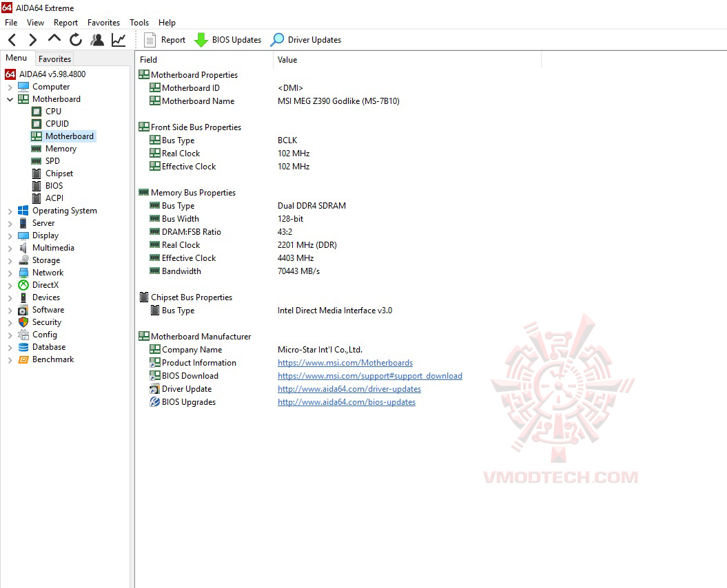The image size is (727, 588).
Task: Click the Benchmark orange icon
Action: click(x=23, y=359)
